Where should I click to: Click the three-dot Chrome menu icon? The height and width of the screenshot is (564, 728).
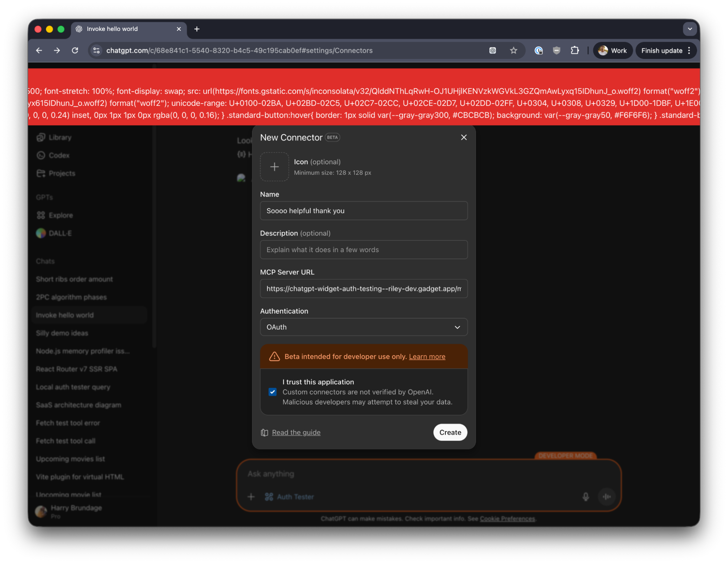point(689,51)
